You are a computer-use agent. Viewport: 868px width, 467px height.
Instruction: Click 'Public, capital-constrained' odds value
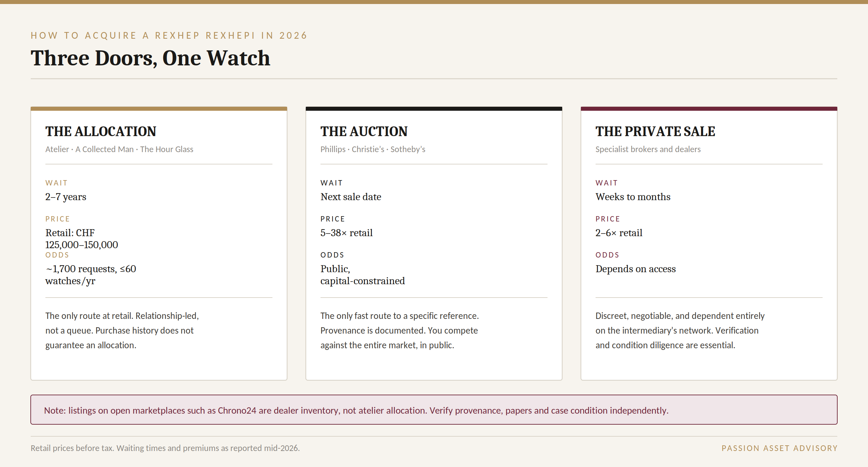(363, 275)
